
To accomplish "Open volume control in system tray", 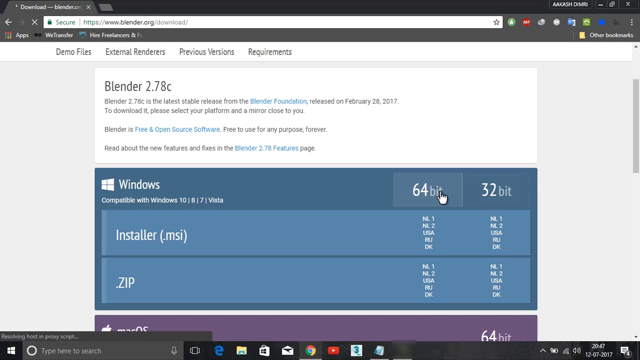I will [x=577, y=351].
